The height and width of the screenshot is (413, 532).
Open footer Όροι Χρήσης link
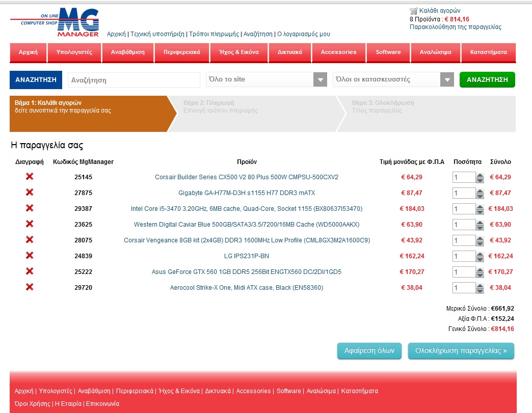(x=32, y=403)
